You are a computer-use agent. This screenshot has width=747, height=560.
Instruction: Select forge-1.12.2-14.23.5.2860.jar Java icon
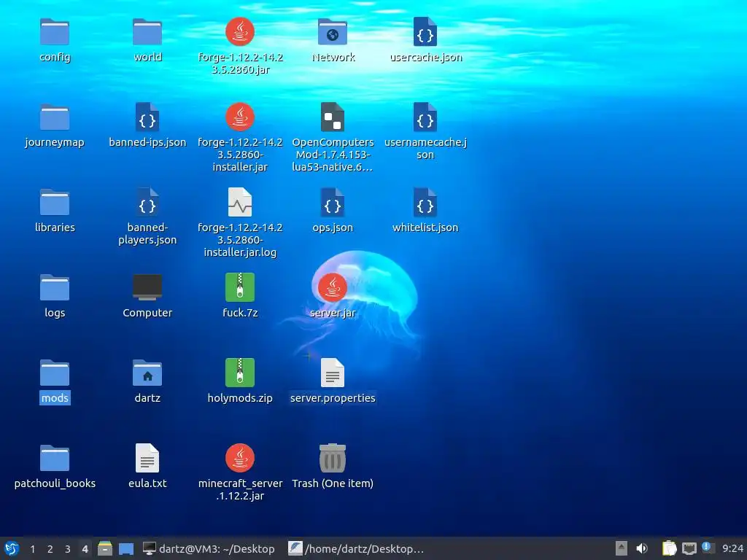240,32
